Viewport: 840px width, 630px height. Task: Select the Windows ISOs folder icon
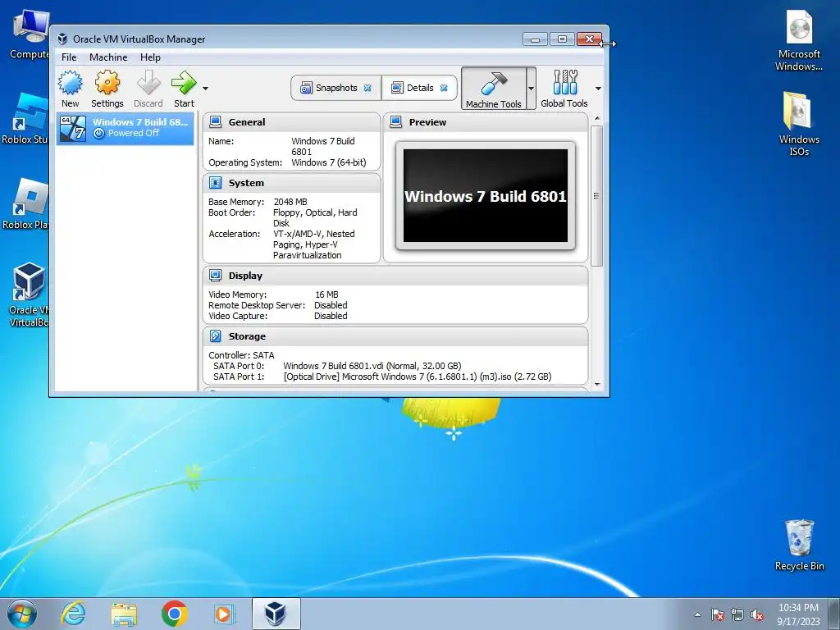click(799, 124)
